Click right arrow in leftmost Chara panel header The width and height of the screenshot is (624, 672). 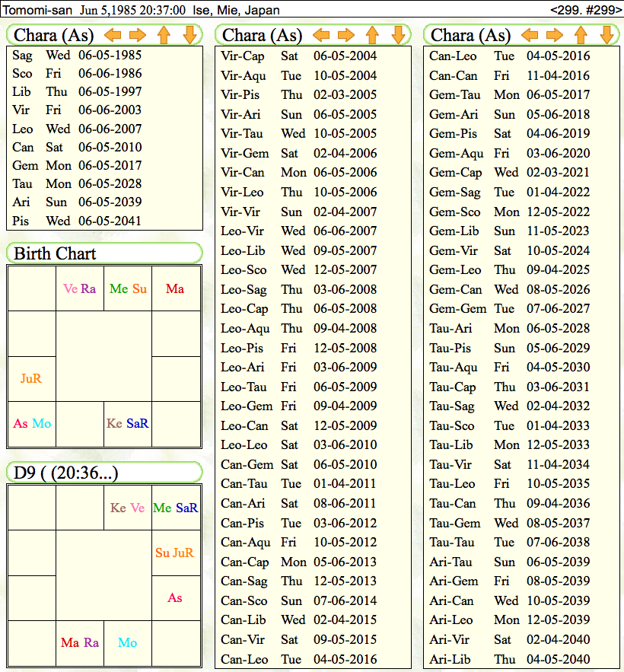coord(138,35)
